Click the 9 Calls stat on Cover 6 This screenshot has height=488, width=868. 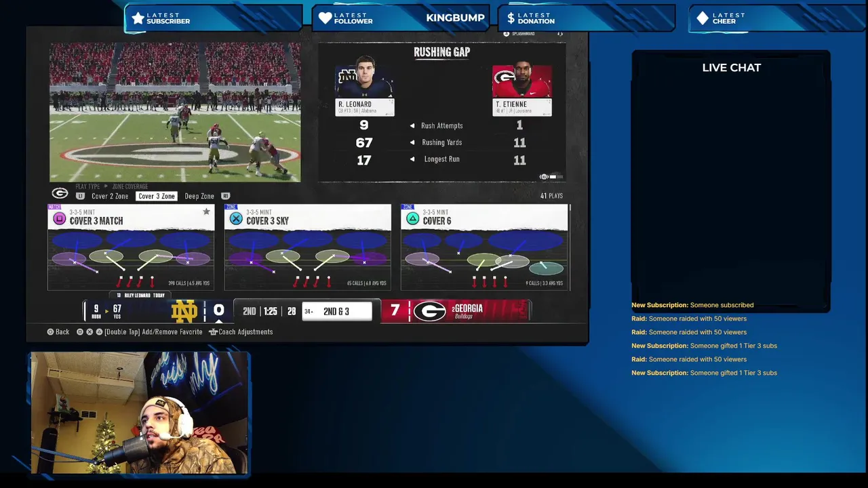(x=545, y=283)
